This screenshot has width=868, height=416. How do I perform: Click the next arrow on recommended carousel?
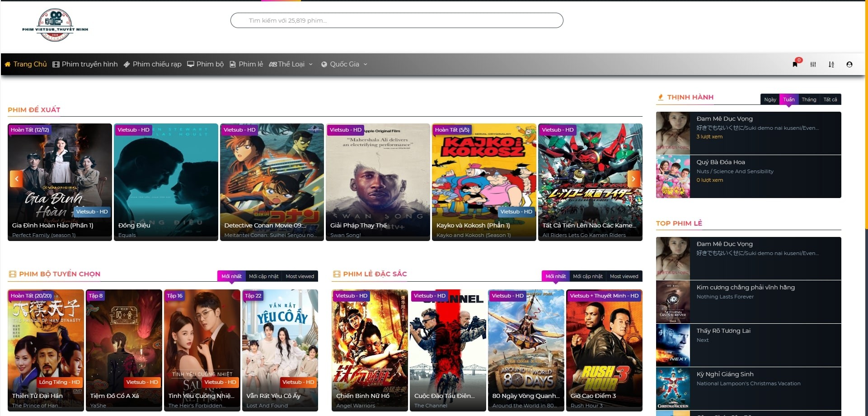click(x=633, y=179)
